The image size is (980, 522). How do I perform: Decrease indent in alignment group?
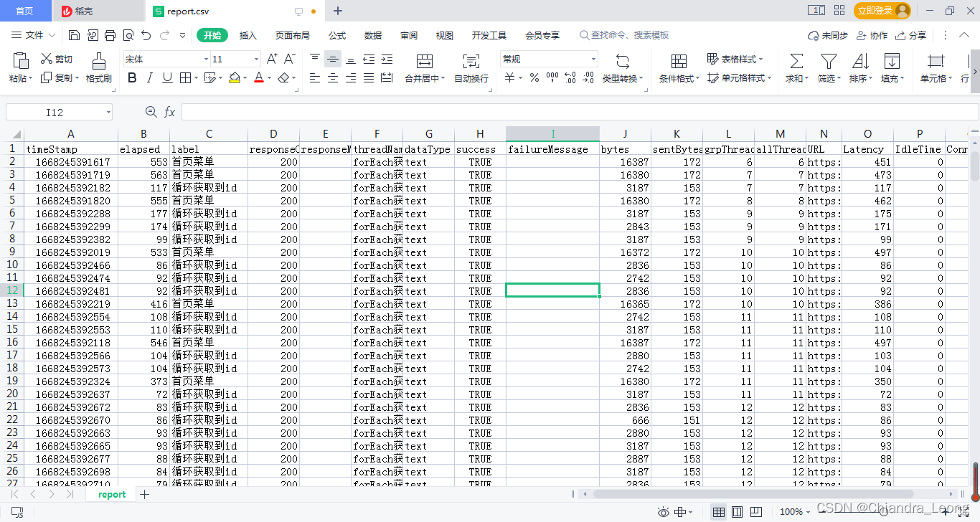[x=369, y=59]
